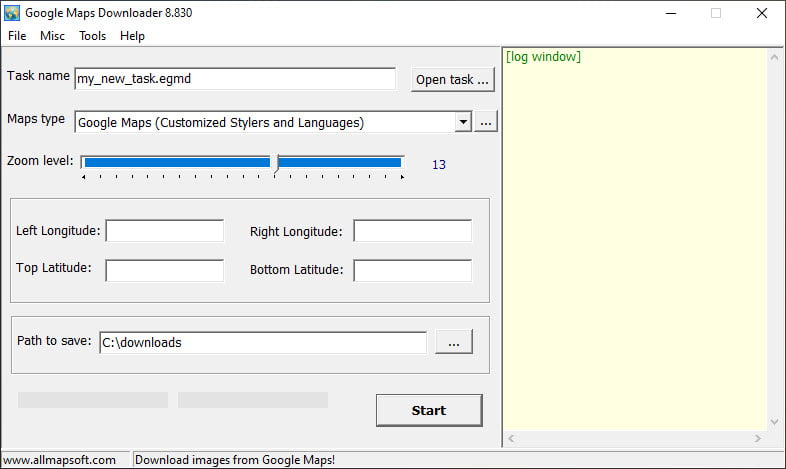Click the zoom slider right arrow end
The image size is (786, 469).
(x=402, y=177)
